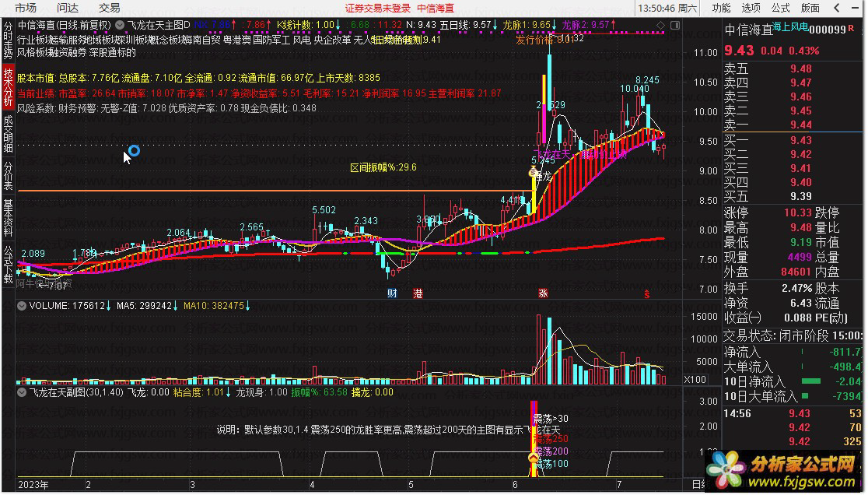The height and width of the screenshot is (495, 868).
Task: Click the 外盘 value 84601
Action: click(x=796, y=272)
